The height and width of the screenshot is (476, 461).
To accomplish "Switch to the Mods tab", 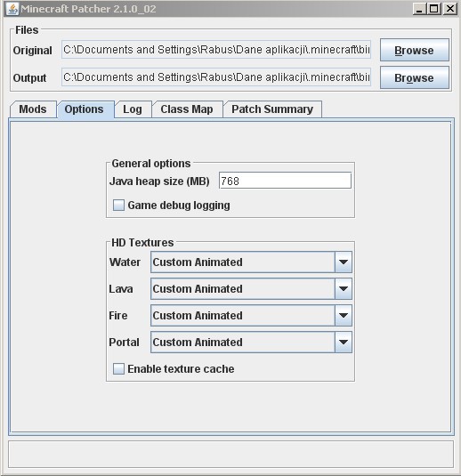I will point(33,109).
